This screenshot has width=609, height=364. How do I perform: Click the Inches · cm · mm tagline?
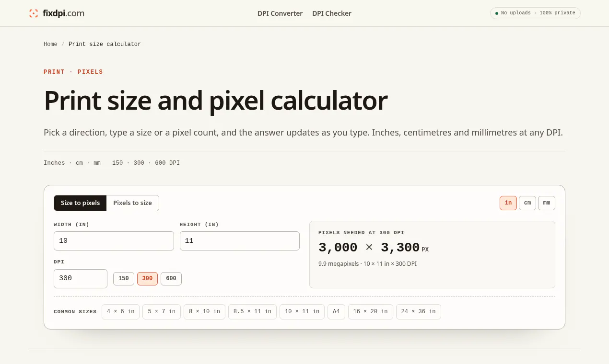click(72, 163)
